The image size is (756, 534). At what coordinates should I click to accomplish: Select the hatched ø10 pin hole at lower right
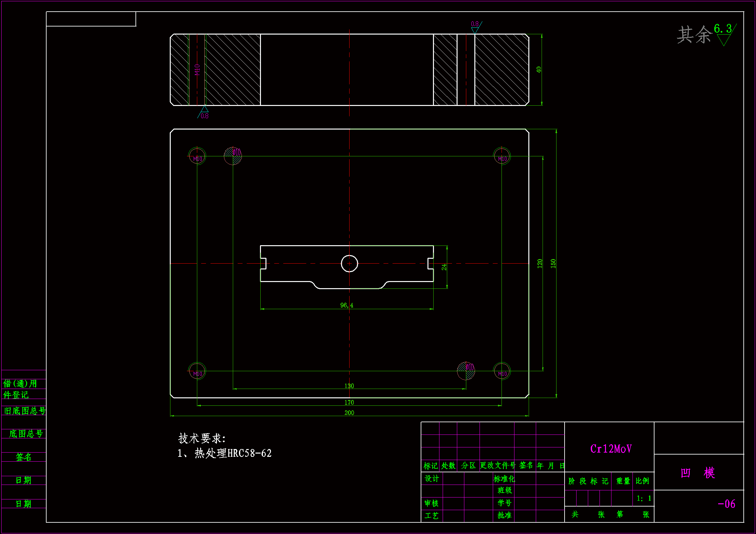click(x=466, y=371)
